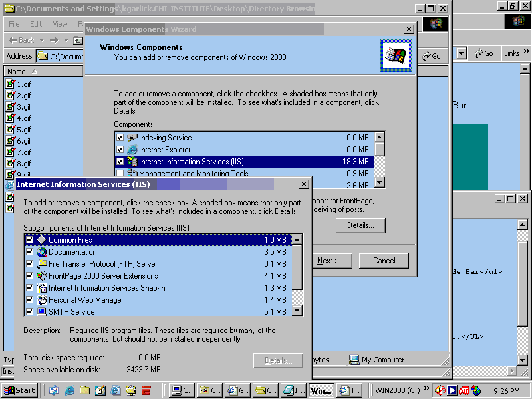The height and width of the screenshot is (399, 532).
Task: Enable Management and Monitoring Tools checkbox
Action: [x=120, y=174]
